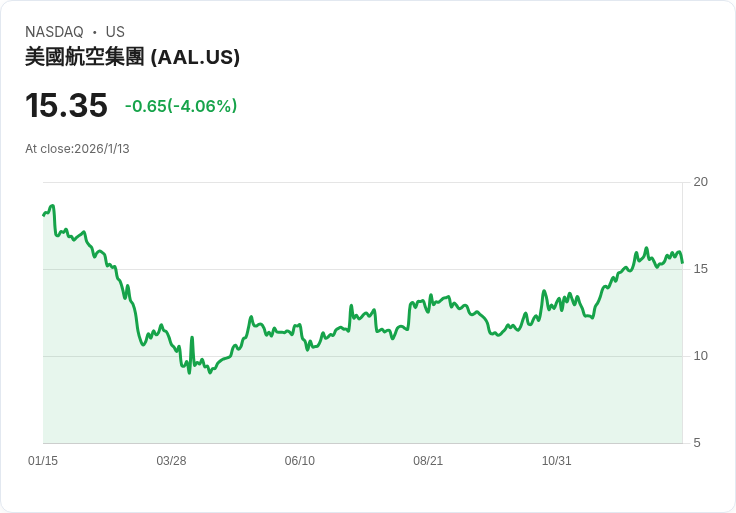Click the 5 price axis label

(696, 443)
